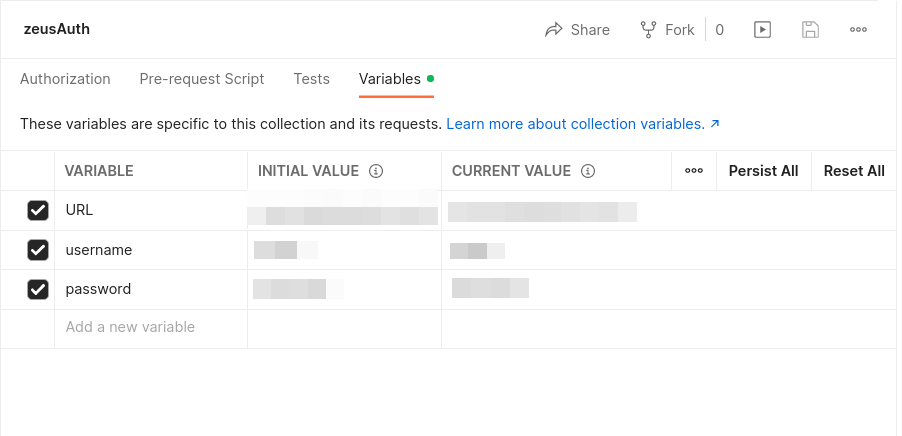The width and height of the screenshot is (902, 436).
Task: Click the Persist All button
Action: point(763,171)
